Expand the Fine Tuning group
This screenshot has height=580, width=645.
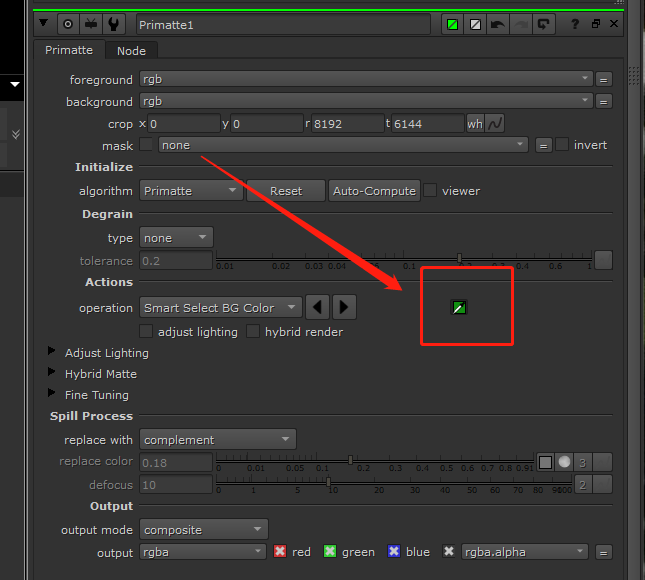pos(51,393)
